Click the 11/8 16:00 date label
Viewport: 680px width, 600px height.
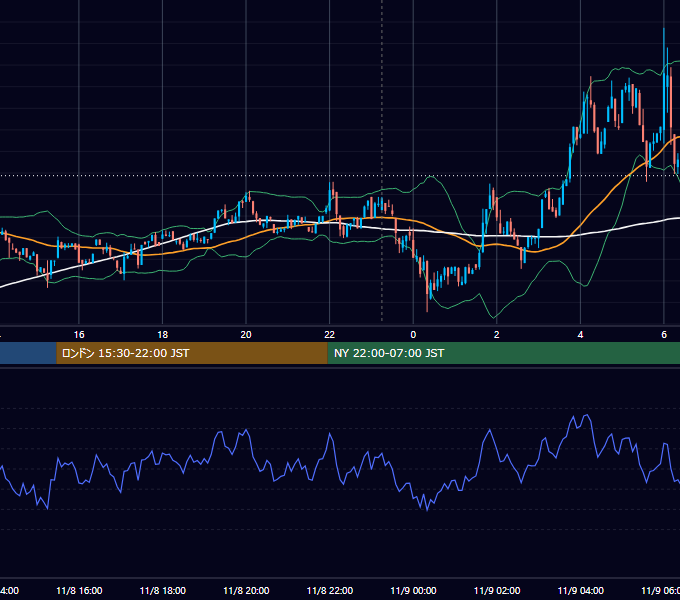(x=79, y=590)
